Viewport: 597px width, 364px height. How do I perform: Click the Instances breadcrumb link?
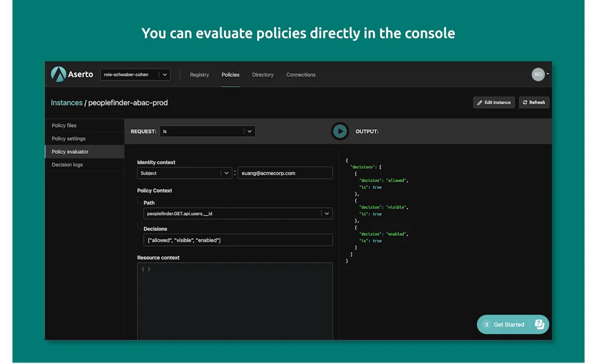(66, 103)
